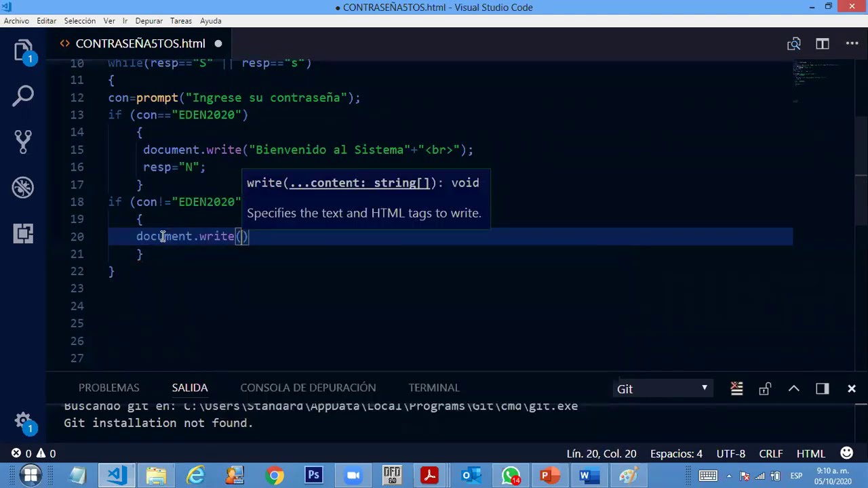
Task: Change the file encoding UTF-8
Action: [730, 453]
